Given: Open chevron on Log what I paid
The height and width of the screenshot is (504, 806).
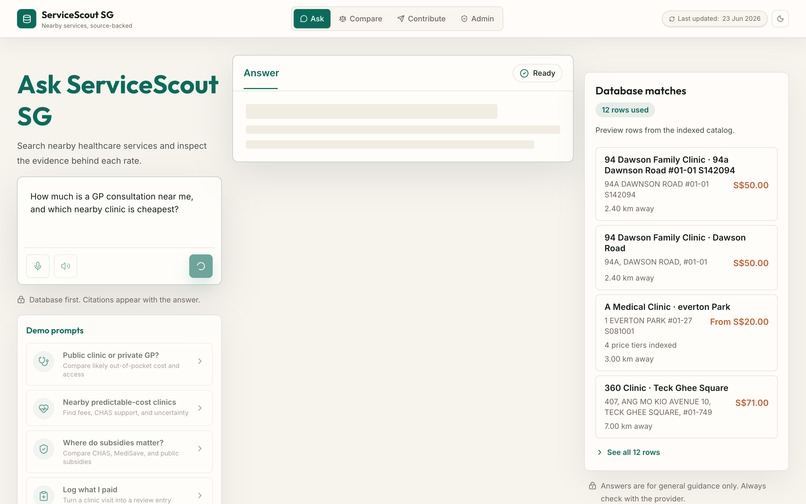Looking at the screenshot, I should [200, 495].
